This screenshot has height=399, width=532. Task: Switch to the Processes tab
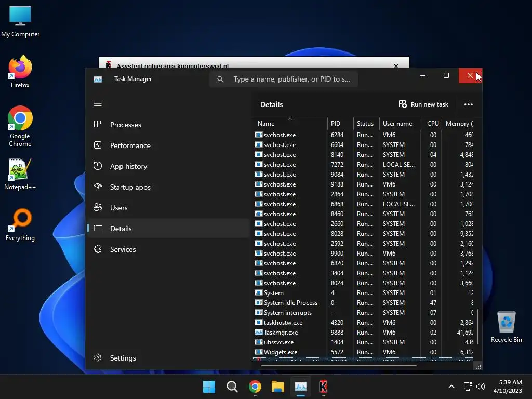[169, 125]
